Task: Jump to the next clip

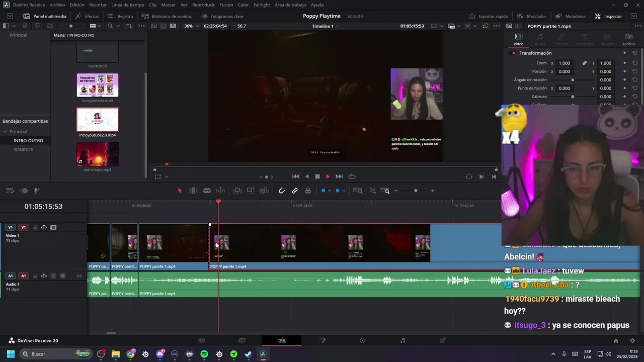Action: 339,176
